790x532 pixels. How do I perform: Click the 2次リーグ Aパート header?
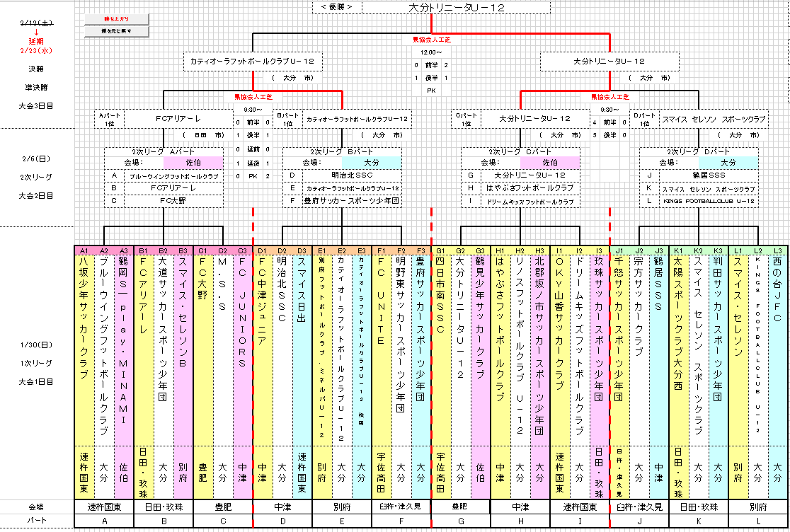coord(164,151)
